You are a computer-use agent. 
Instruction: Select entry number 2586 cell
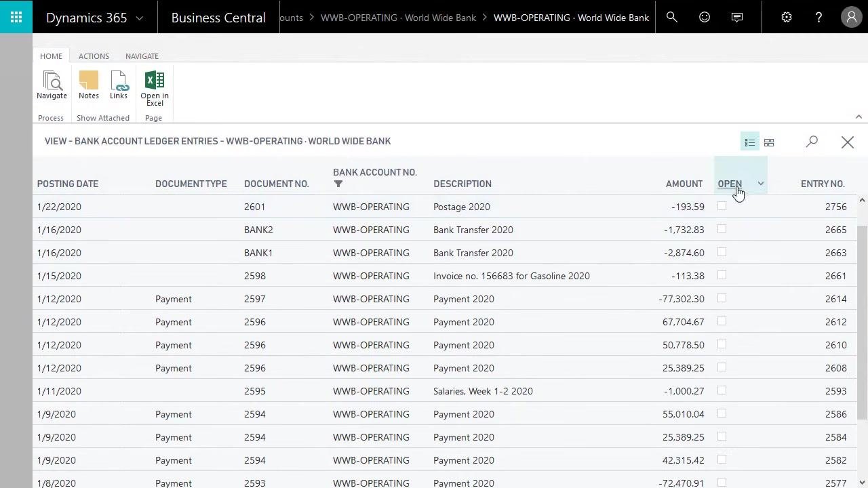coord(835,414)
